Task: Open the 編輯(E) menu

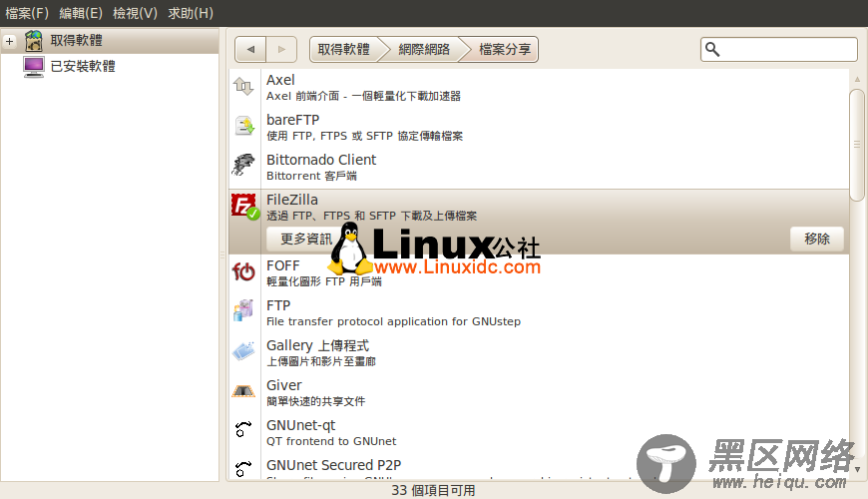Action: pos(81,13)
